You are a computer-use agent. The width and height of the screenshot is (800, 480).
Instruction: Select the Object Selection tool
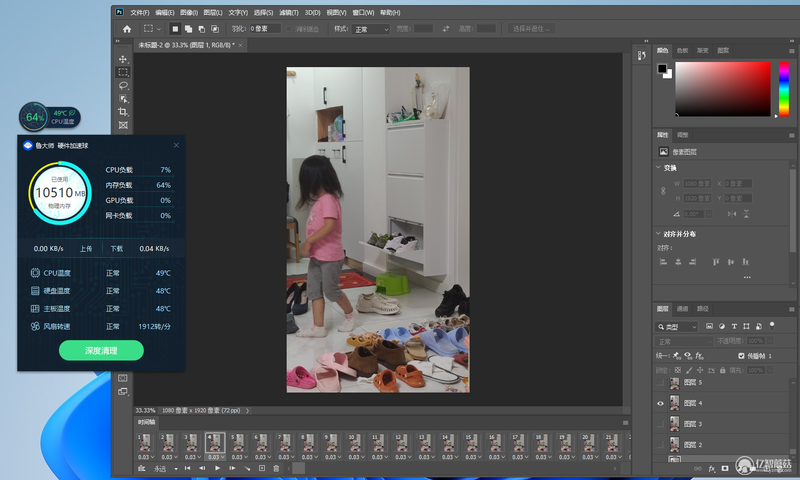coord(123,98)
